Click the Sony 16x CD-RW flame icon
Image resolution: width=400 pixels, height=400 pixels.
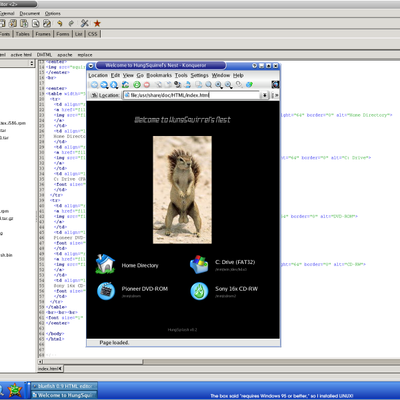(199, 291)
